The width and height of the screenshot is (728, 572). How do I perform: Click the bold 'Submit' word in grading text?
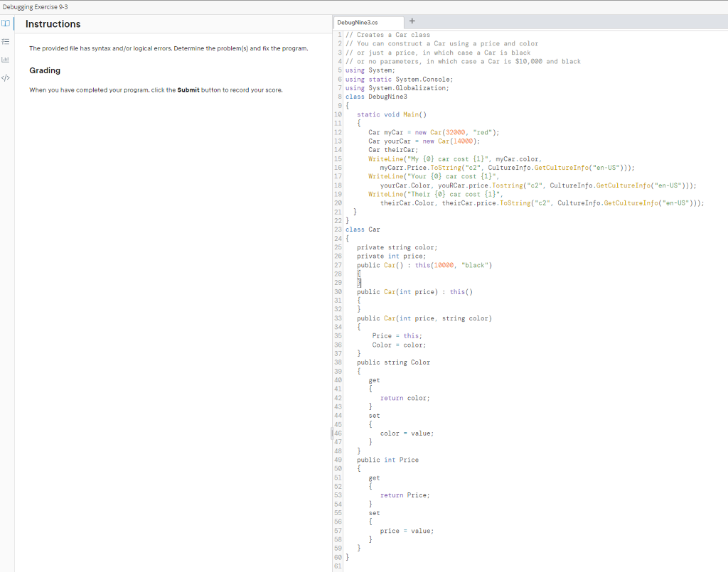[x=188, y=90]
